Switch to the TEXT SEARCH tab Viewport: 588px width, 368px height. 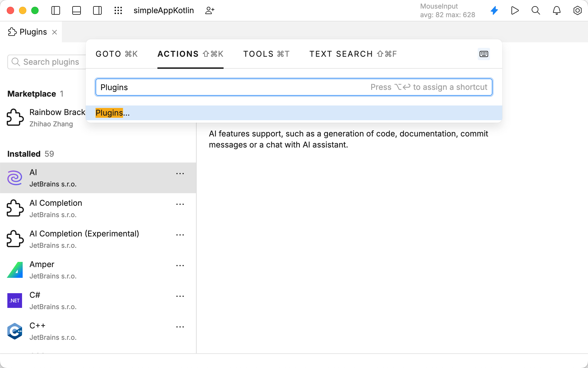pos(353,54)
